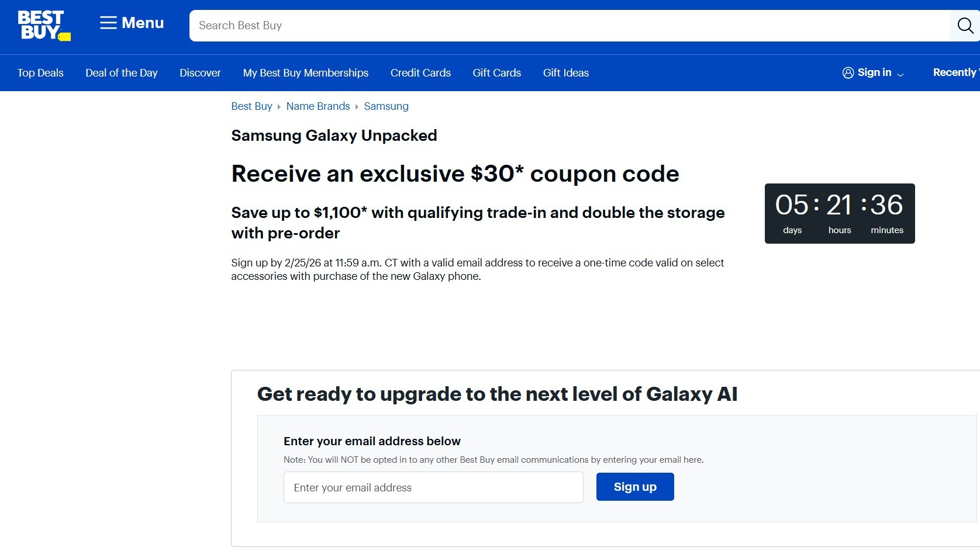Click the email address input field
The width and height of the screenshot is (980, 551).
coord(433,487)
